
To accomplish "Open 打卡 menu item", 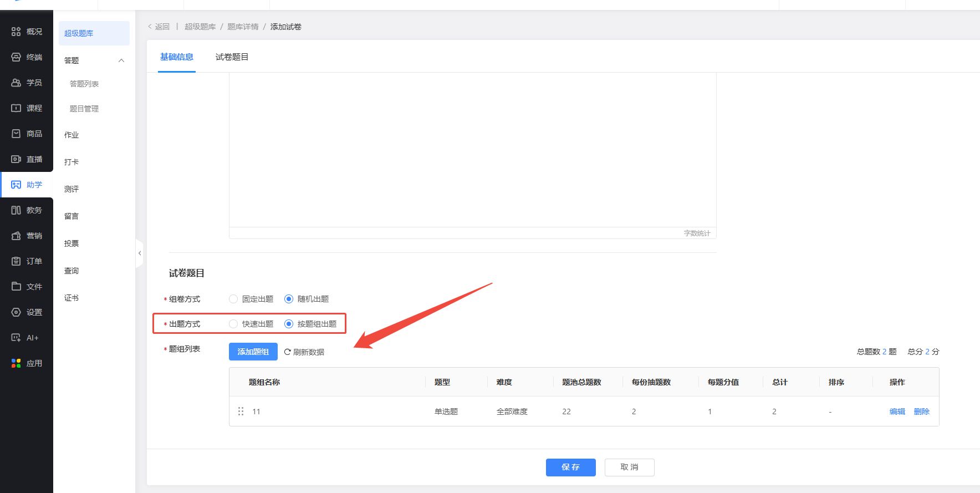I will [x=72, y=162].
